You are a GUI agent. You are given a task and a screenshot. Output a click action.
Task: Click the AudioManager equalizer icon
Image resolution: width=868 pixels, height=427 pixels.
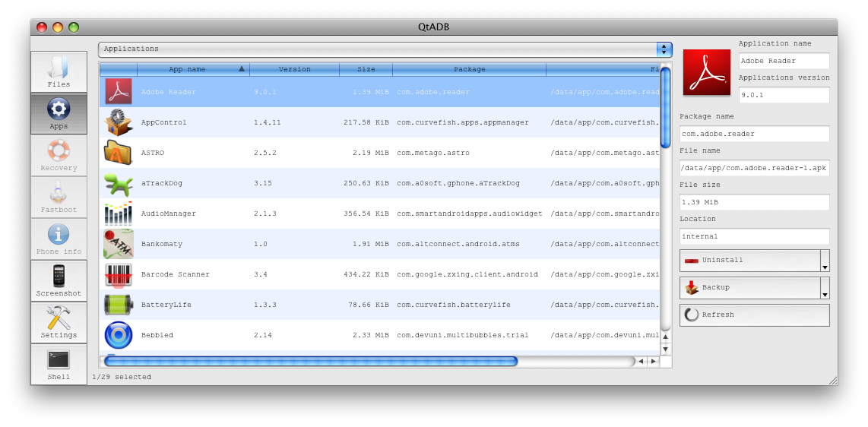point(119,214)
